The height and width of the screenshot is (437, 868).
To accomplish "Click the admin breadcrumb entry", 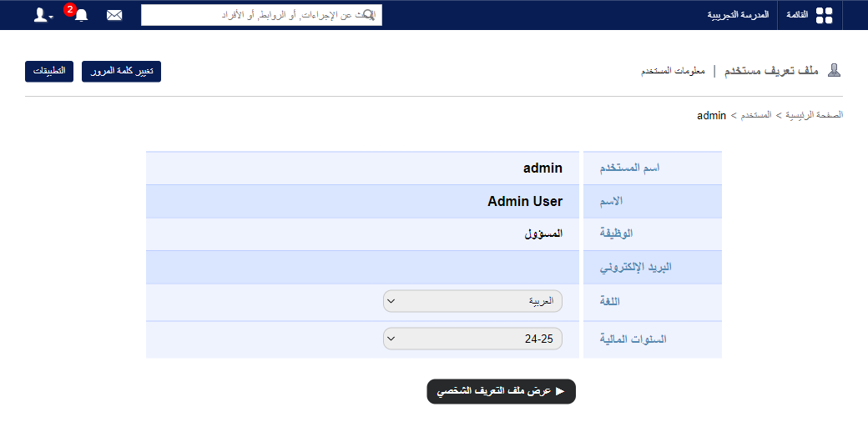I will [x=711, y=116].
